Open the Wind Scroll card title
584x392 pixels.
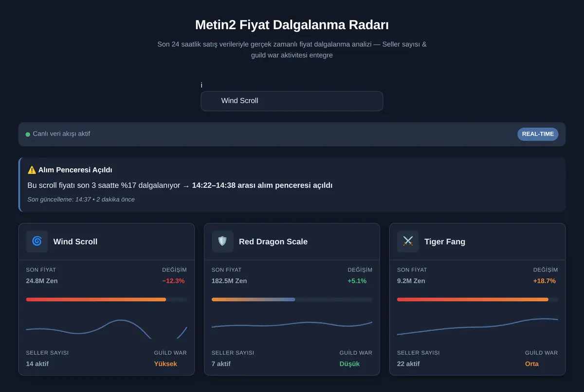click(75, 242)
